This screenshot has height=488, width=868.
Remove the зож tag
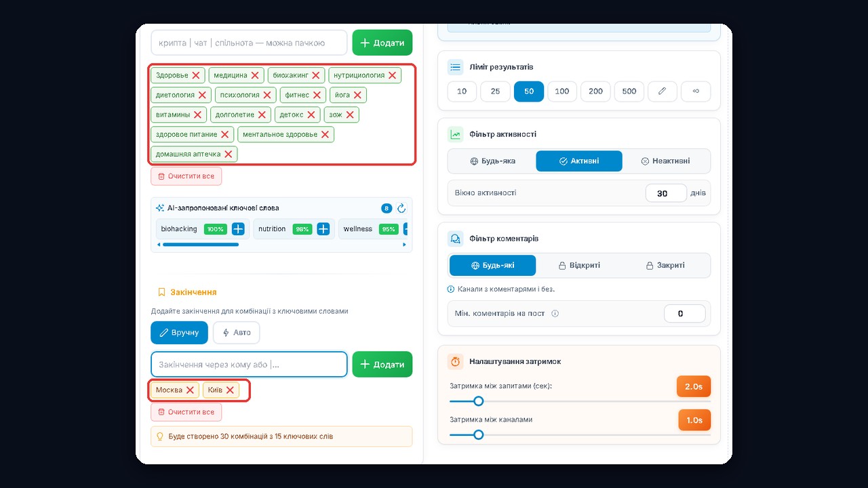pos(350,115)
